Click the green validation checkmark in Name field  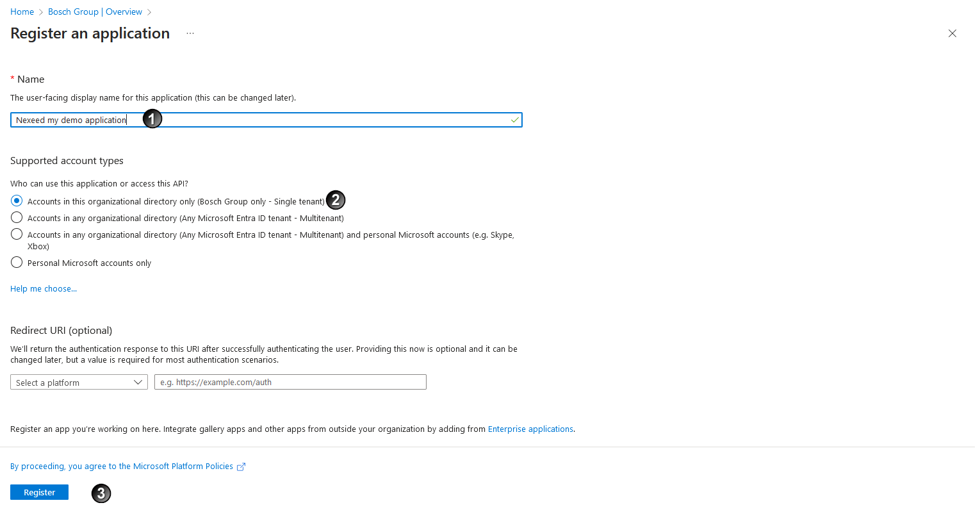tap(514, 120)
